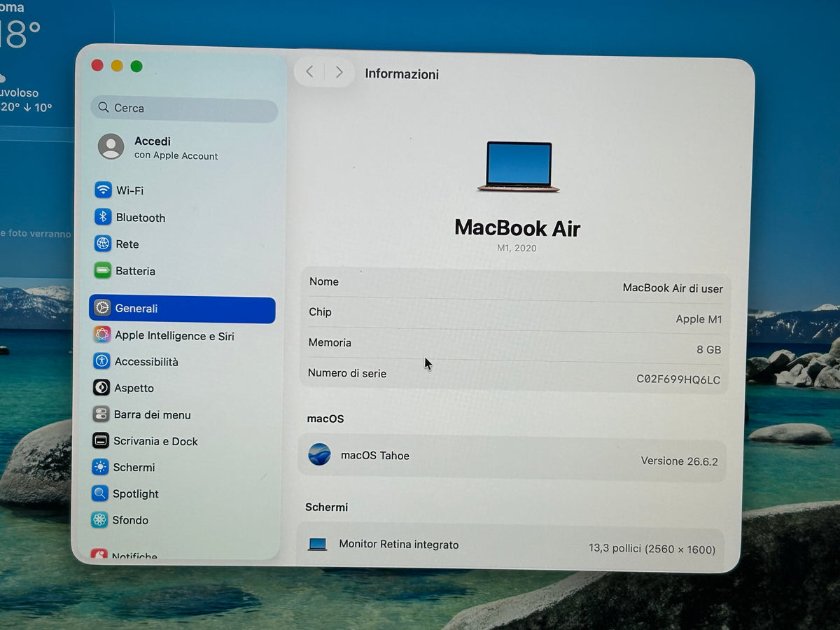Click Versione 26.6.2 text
This screenshot has height=630, width=840.
pyautogui.click(x=679, y=461)
